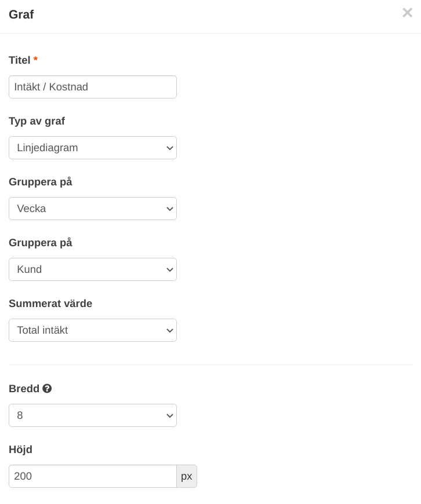Click the Höjd label text

click(x=20, y=450)
